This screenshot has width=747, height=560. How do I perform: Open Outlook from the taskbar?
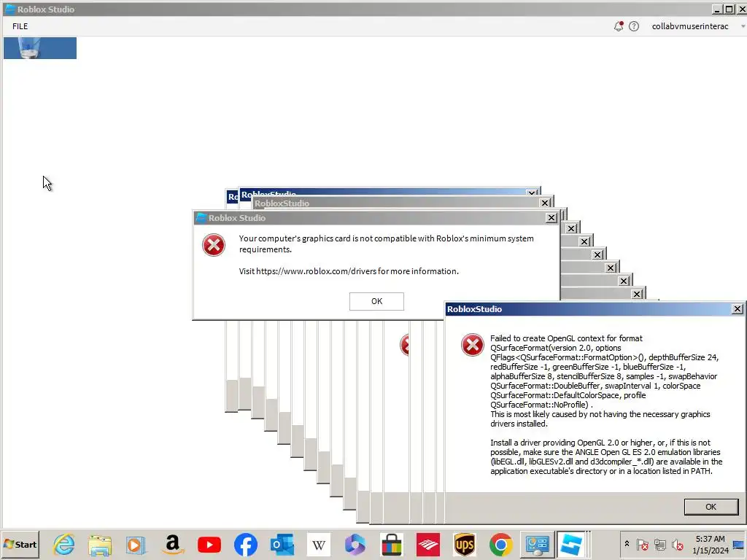coord(282,544)
